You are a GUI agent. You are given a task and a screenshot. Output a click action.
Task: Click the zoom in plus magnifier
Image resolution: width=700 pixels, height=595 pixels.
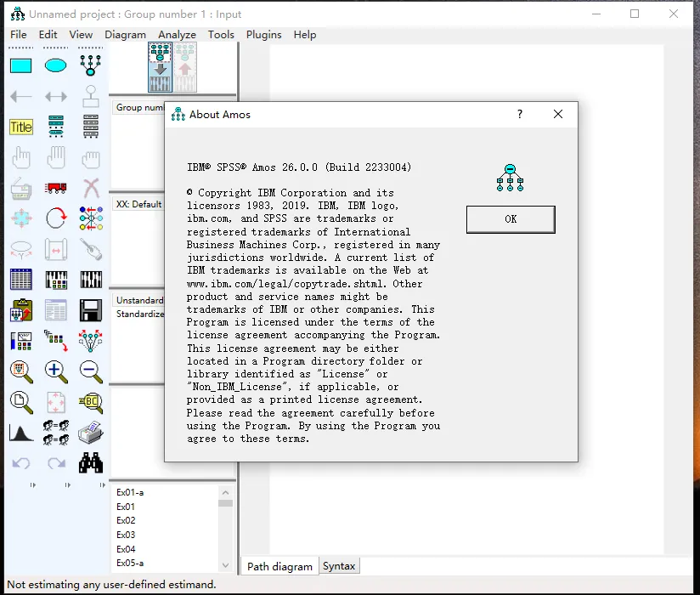pyautogui.click(x=56, y=372)
